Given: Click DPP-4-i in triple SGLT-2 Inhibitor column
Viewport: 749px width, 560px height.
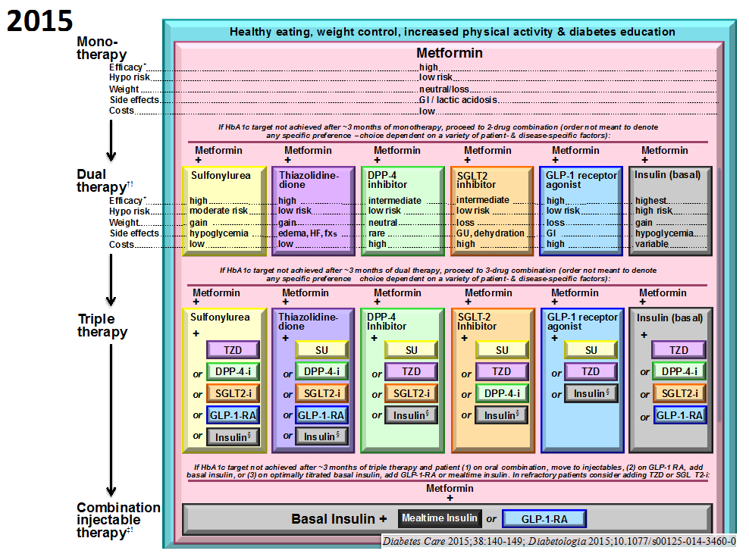Looking at the screenshot, I should 502,393.
